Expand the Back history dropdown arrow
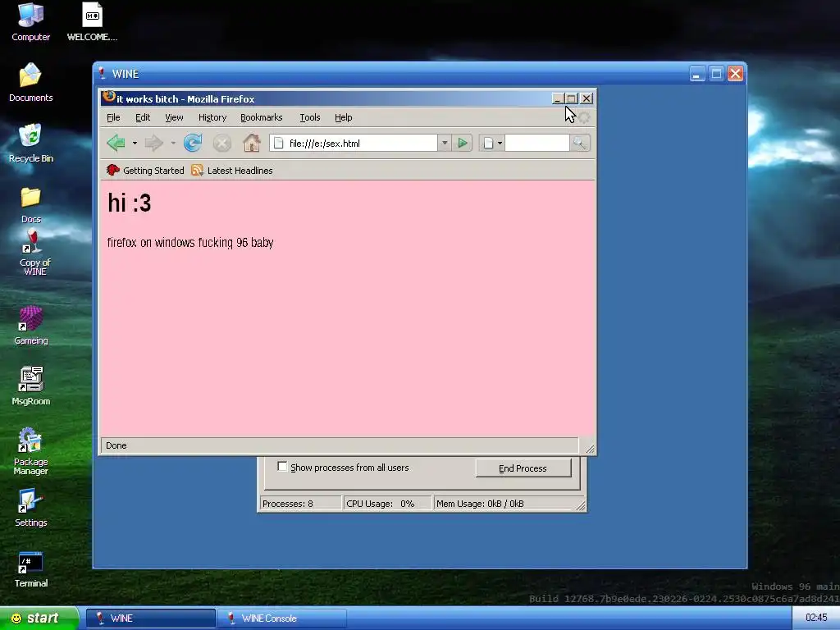The image size is (840, 630). click(x=135, y=143)
